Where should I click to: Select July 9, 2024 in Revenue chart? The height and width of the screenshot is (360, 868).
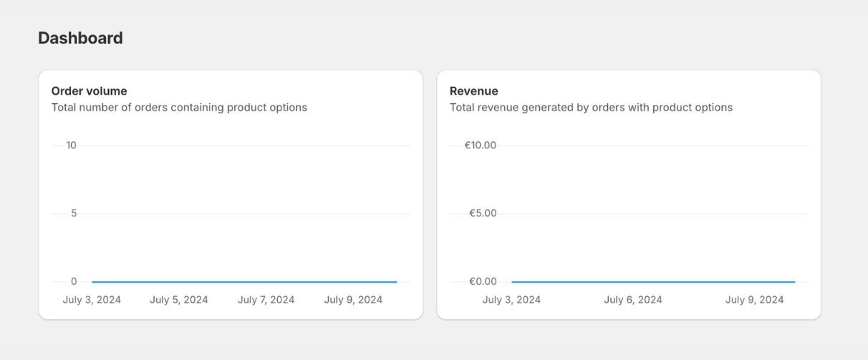[x=754, y=300]
